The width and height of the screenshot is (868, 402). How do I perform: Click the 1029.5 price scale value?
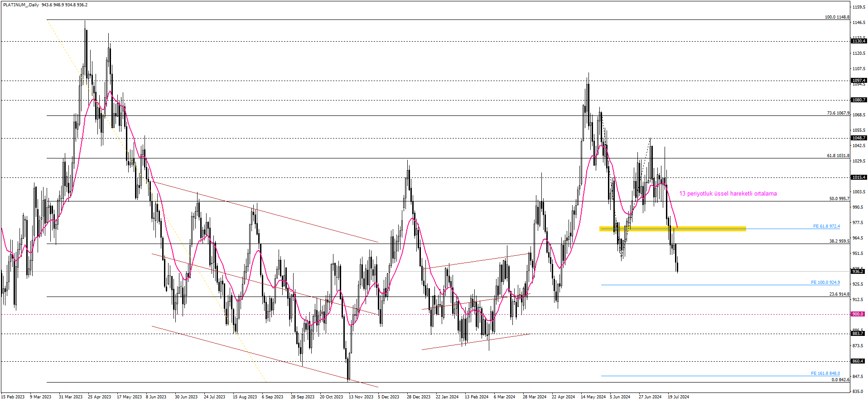coord(859,161)
